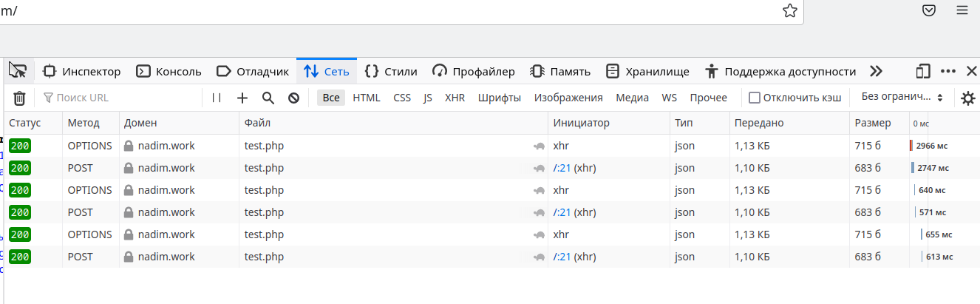980x304 pixels.
Task: Filter requests by Шрифты
Action: pyautogui.click(x=500, y=98)
